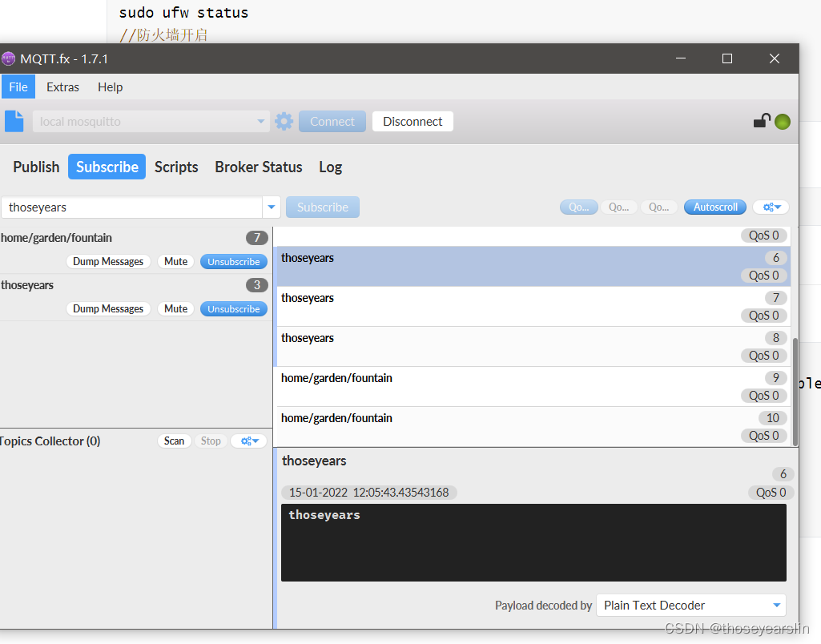Image resolution: width=821 pixels, height=644 pixels.
Task: Open the Topics Collector settings gears menu
Action: [249, 441]
